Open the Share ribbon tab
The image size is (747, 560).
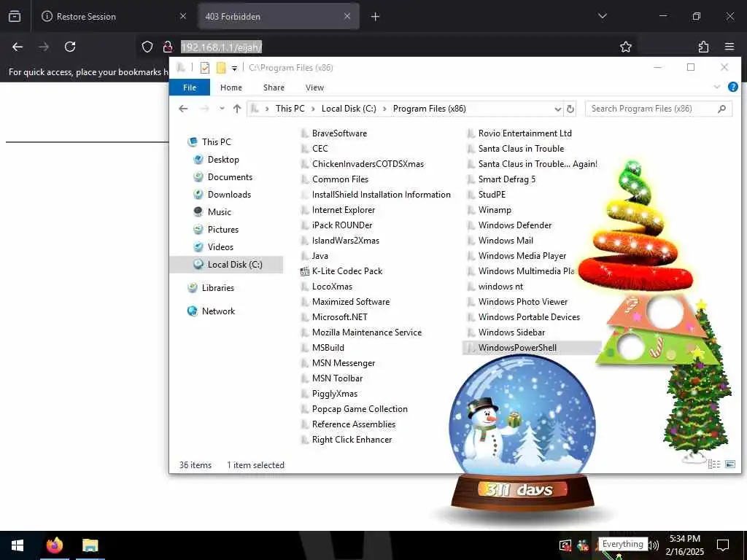(x=274, y=87)
